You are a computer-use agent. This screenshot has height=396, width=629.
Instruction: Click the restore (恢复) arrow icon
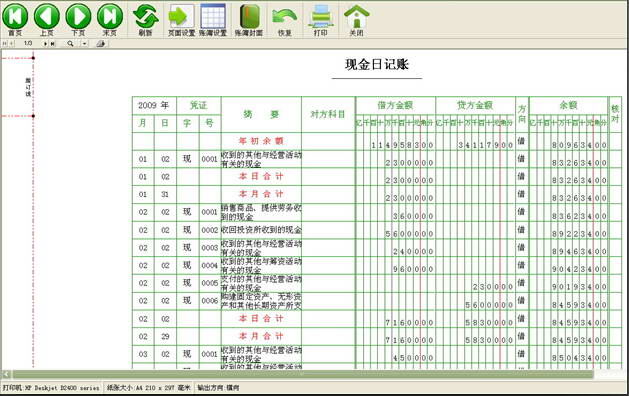(284, 17)
